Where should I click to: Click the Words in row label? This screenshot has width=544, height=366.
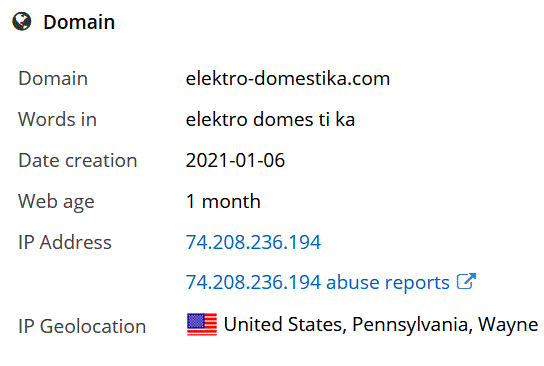pos(57,119)
